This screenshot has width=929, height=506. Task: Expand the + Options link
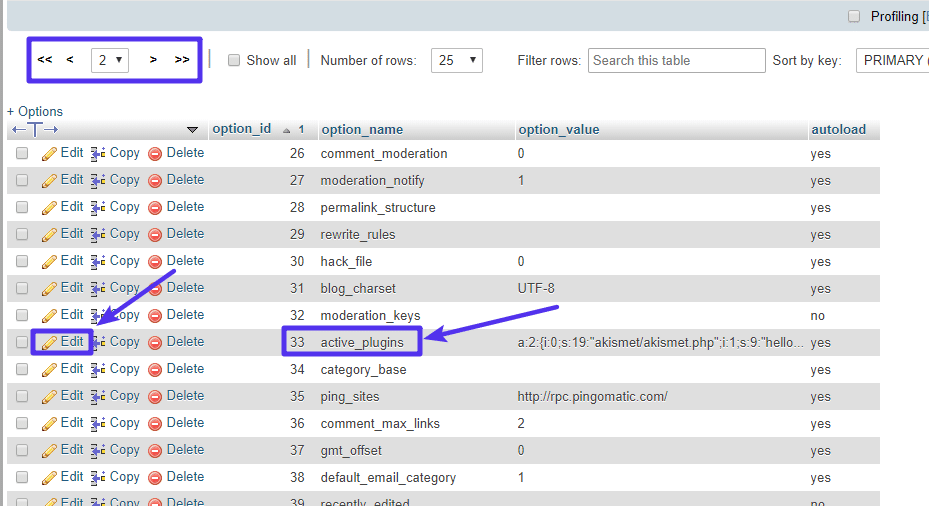(35, 111)
